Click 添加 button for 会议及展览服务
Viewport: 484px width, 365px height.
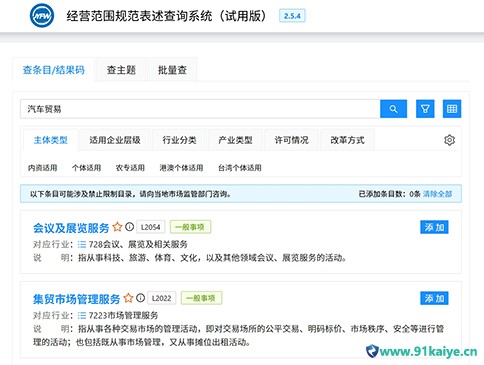[x=434, y=227]
